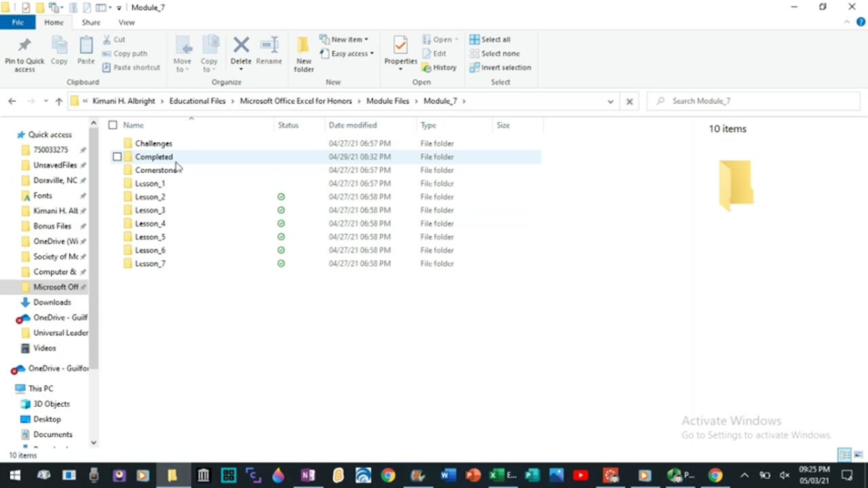This screenshot has width=868, height=488.
Task: Switch to the View tab
Action: tap(127, 22)
